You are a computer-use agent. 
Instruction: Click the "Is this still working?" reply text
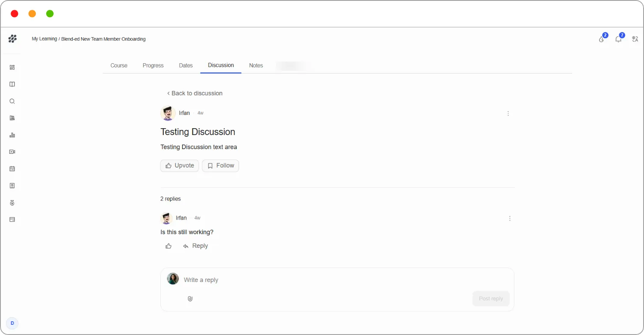pyautogui.click(x=187, y=232)
